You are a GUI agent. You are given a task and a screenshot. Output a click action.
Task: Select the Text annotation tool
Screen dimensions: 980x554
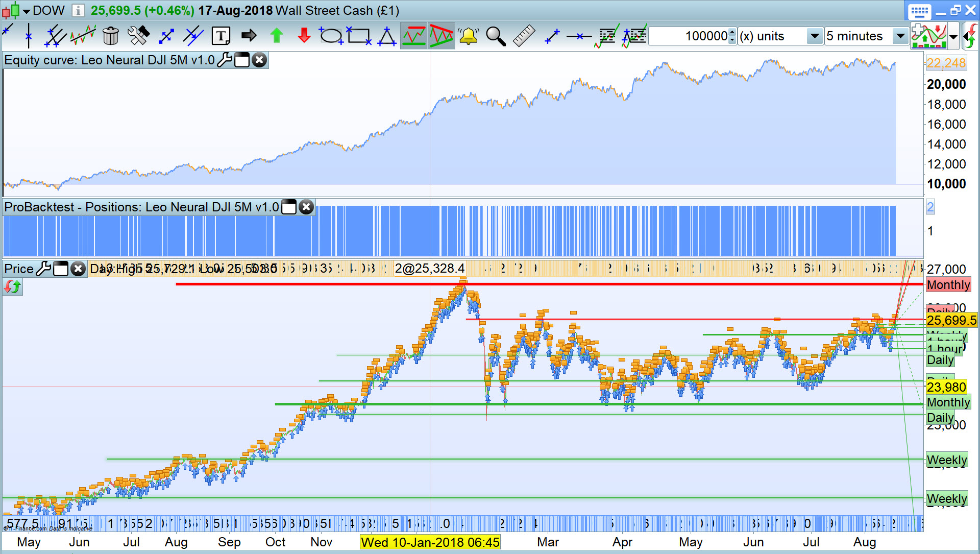(220, 36)
